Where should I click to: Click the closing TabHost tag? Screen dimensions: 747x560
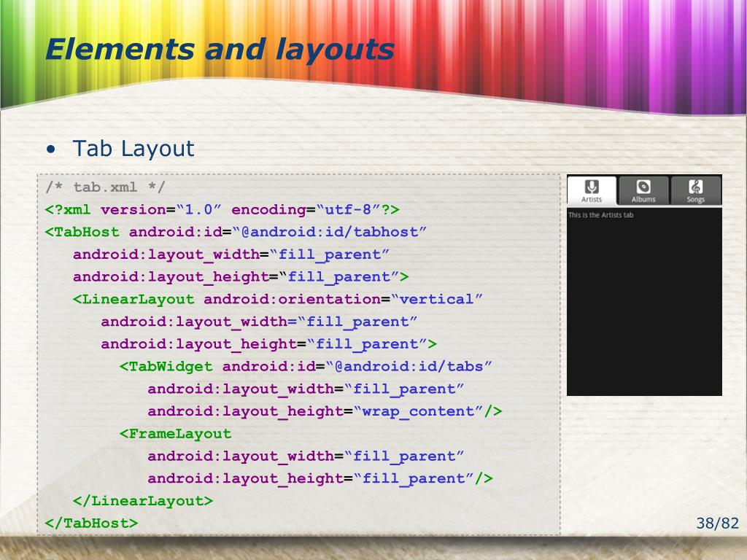(91, 523)
